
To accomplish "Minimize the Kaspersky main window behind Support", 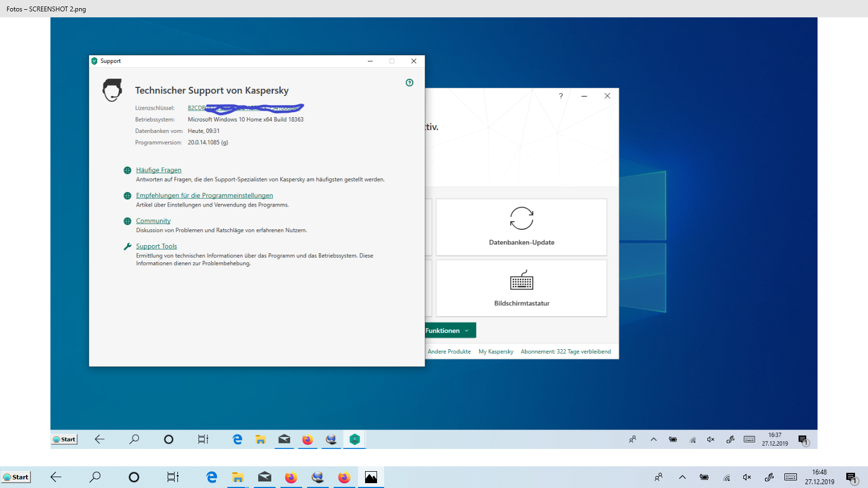I will click(584, 96).
